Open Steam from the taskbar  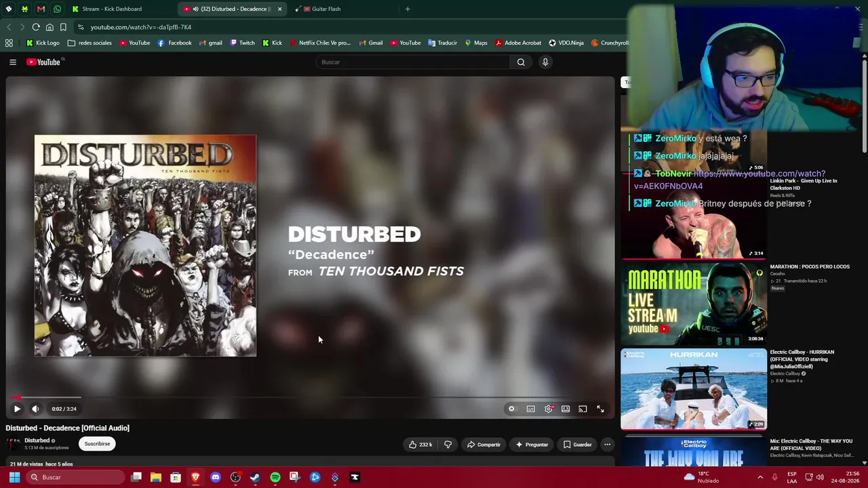point(255,477)
